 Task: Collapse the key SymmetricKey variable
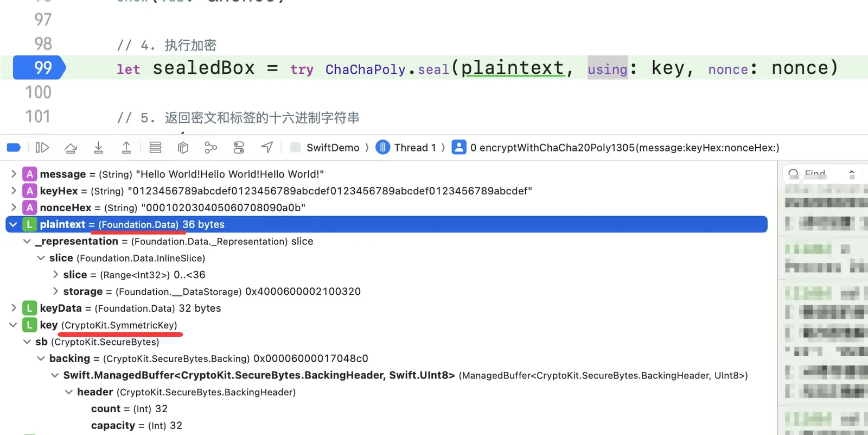tap(14, 325)
